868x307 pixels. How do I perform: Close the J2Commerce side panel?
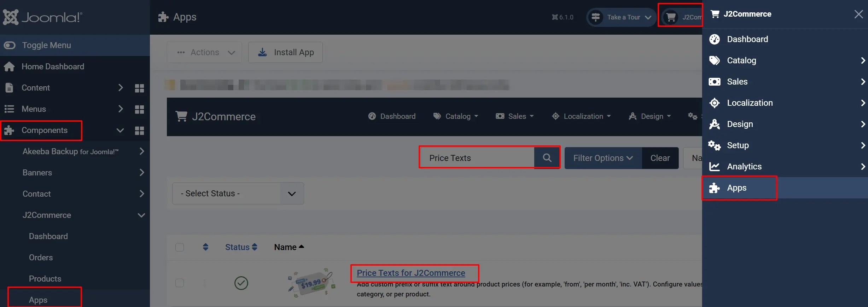coord(858,14)
